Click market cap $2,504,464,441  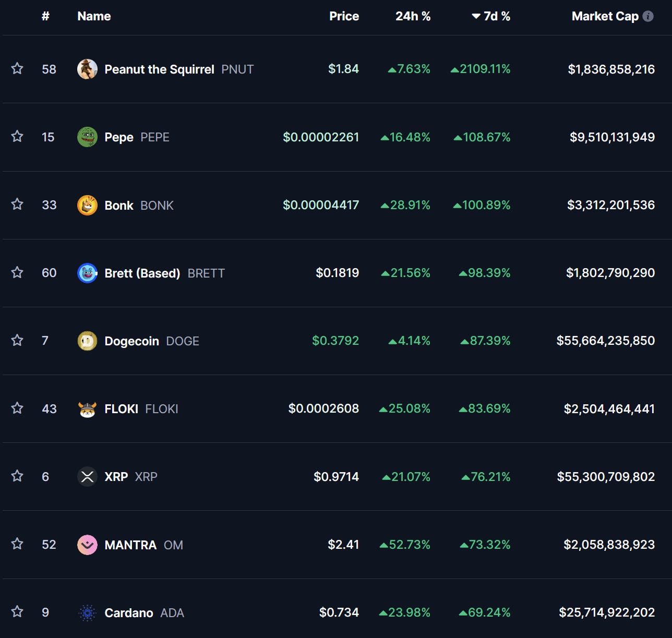(x=609, y=409)
